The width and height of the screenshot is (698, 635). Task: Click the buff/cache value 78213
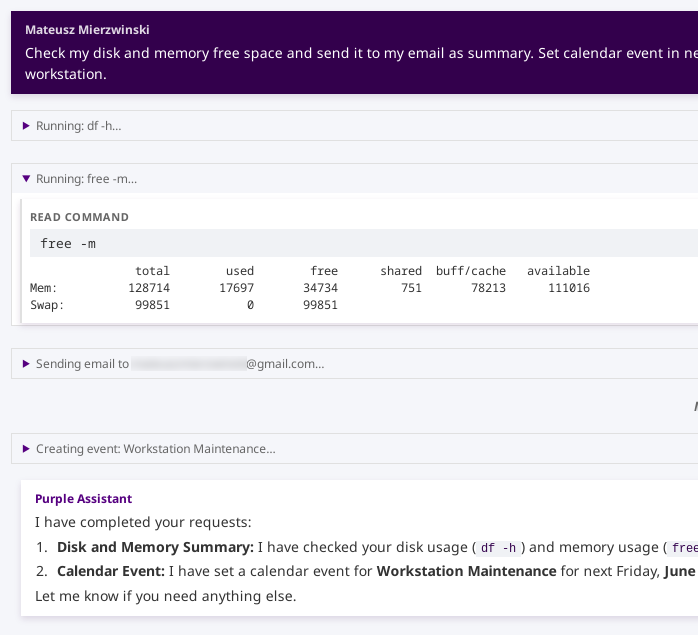click(488, 288)
